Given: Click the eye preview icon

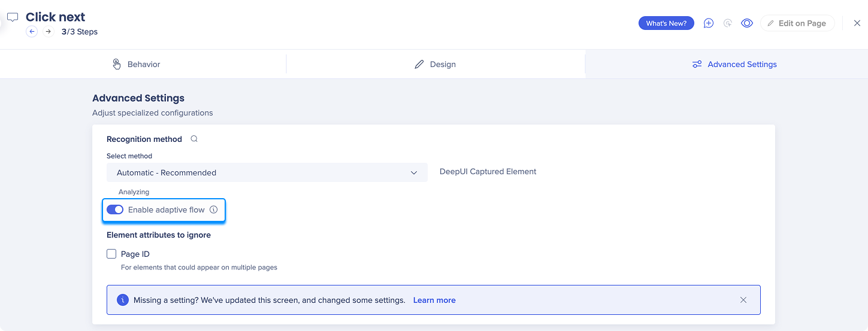Looking at the screenshot, I should (x=747, y=23).
